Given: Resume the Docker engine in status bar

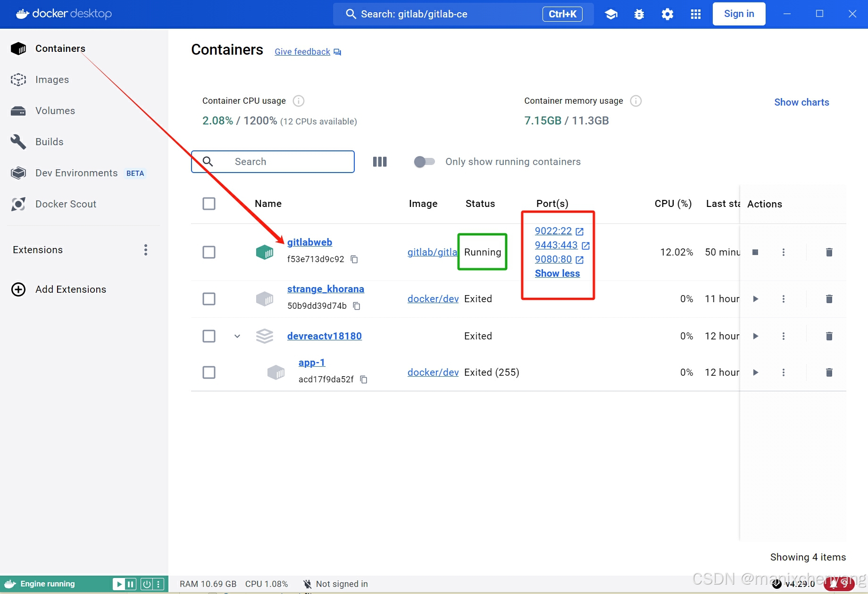Looking at the screenshot, I should 119,585.
